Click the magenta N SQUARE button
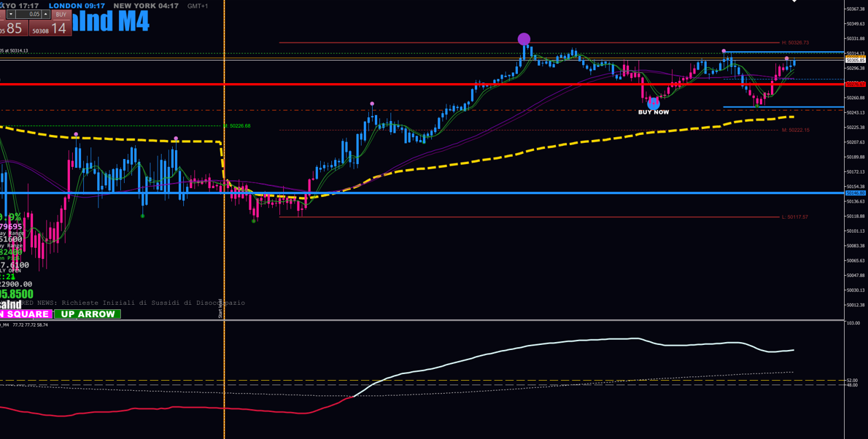 pyautogui.click(x=26, y=314)
